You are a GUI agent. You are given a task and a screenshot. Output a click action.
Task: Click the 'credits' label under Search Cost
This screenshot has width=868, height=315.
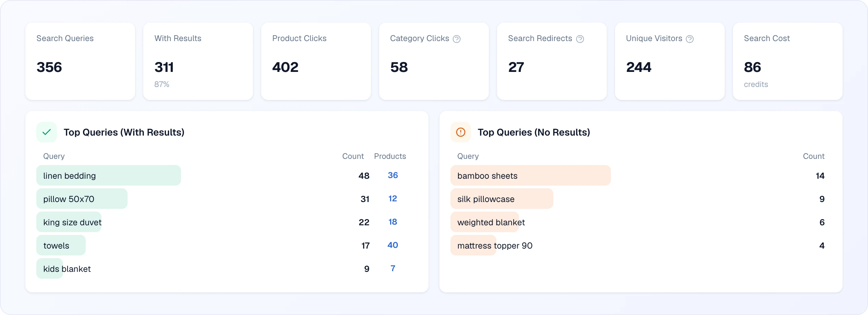point(756,84)
